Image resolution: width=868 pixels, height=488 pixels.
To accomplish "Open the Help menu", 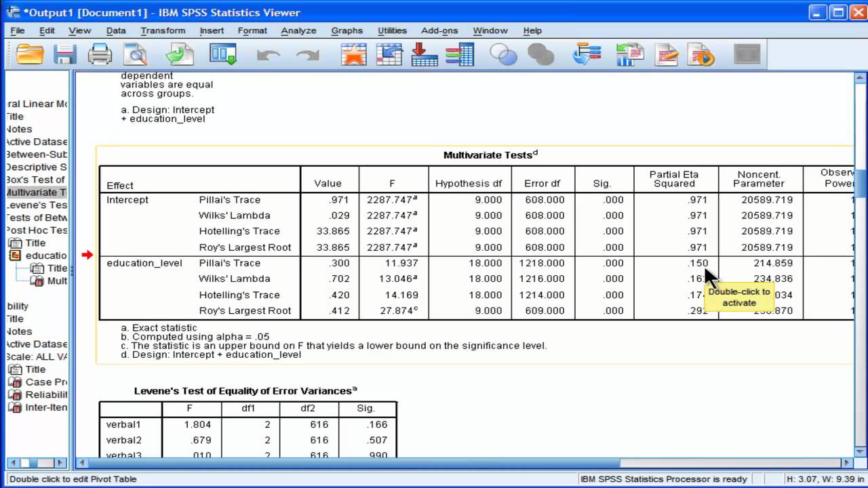I will click(x=532, y=30).
